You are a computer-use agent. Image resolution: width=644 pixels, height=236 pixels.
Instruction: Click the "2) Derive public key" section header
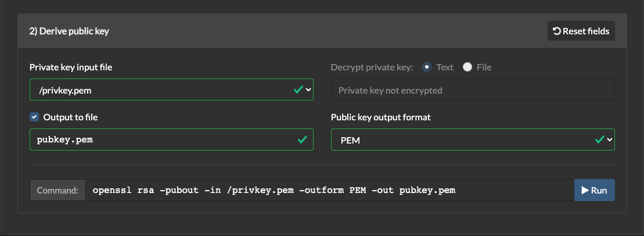69,31
